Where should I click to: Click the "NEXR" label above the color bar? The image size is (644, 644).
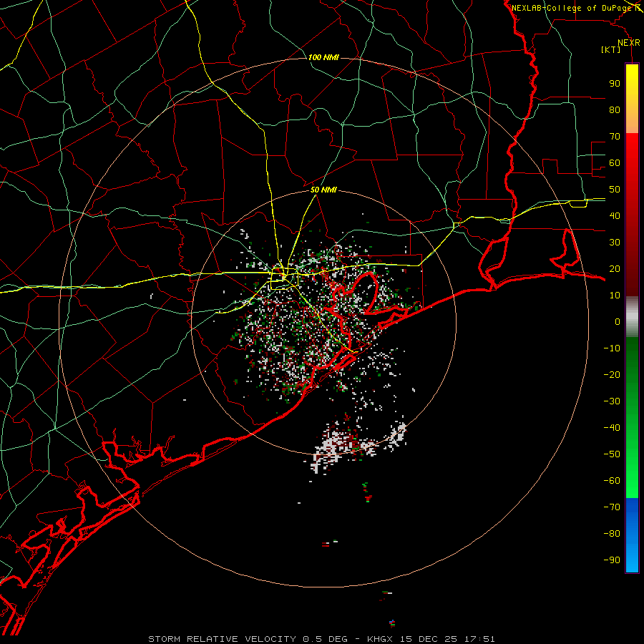click(629, 43)
